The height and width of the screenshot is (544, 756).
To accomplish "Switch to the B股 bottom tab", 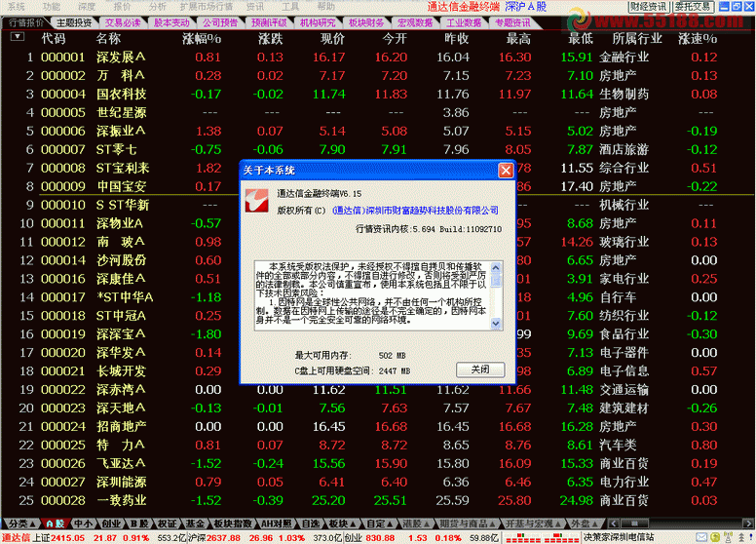I will click(139, 524).
